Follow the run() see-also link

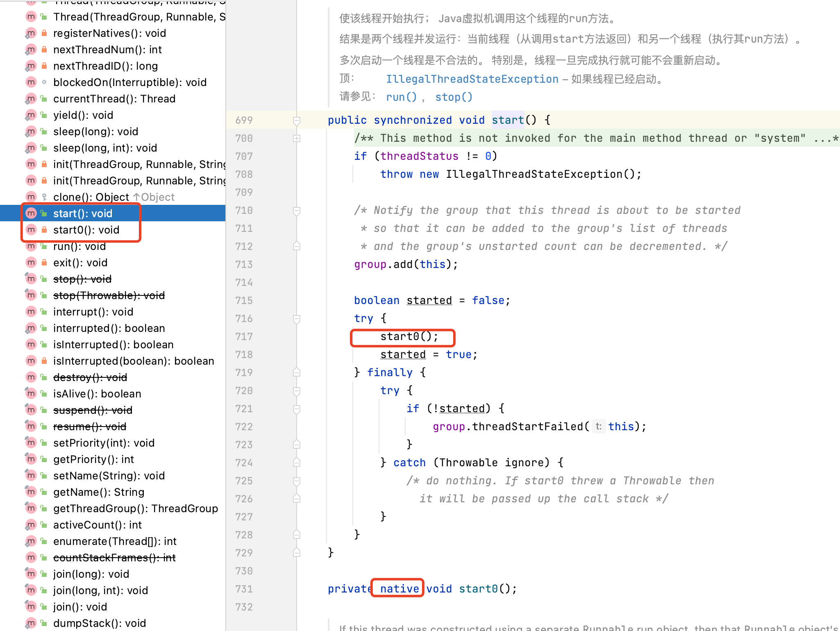[401, 97]
